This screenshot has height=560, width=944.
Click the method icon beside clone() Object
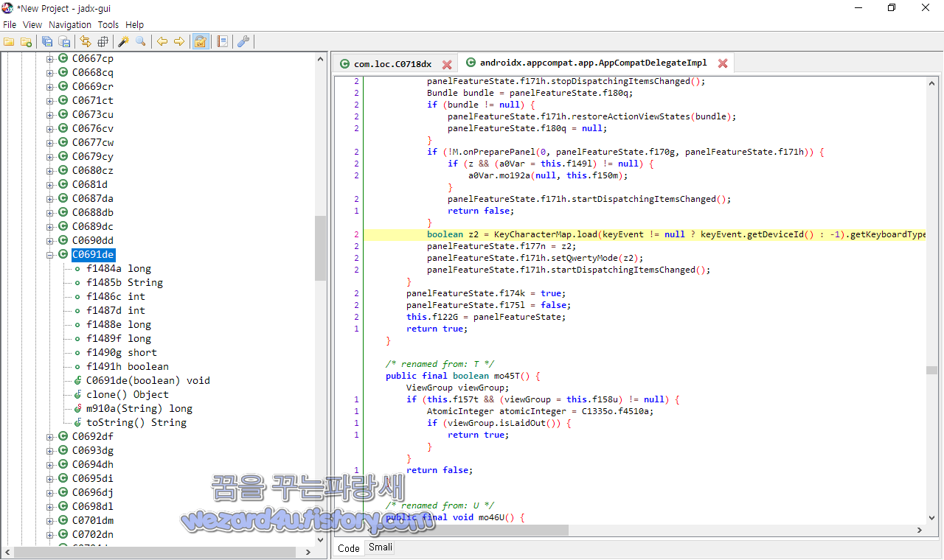(78, 395)
